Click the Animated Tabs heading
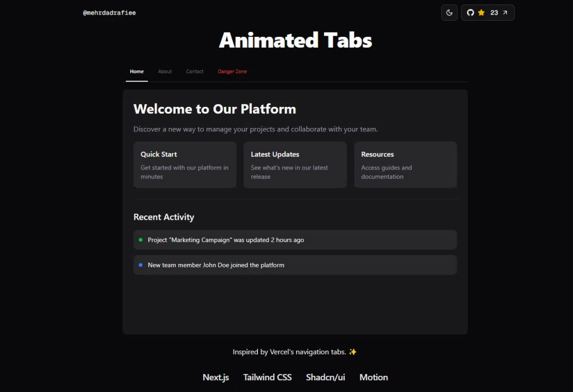The height and width of the screenshot is (392, 573). coord(295,40)
